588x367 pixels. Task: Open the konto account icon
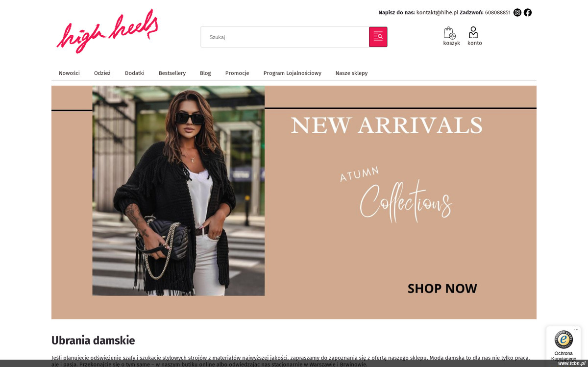coord(473,32)
